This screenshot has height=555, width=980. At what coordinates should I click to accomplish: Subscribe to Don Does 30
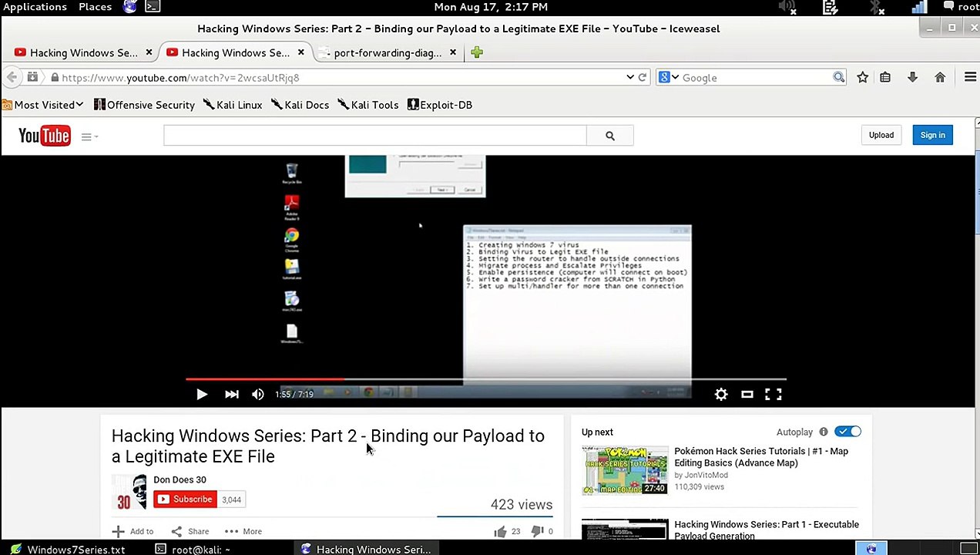[185, 499]
